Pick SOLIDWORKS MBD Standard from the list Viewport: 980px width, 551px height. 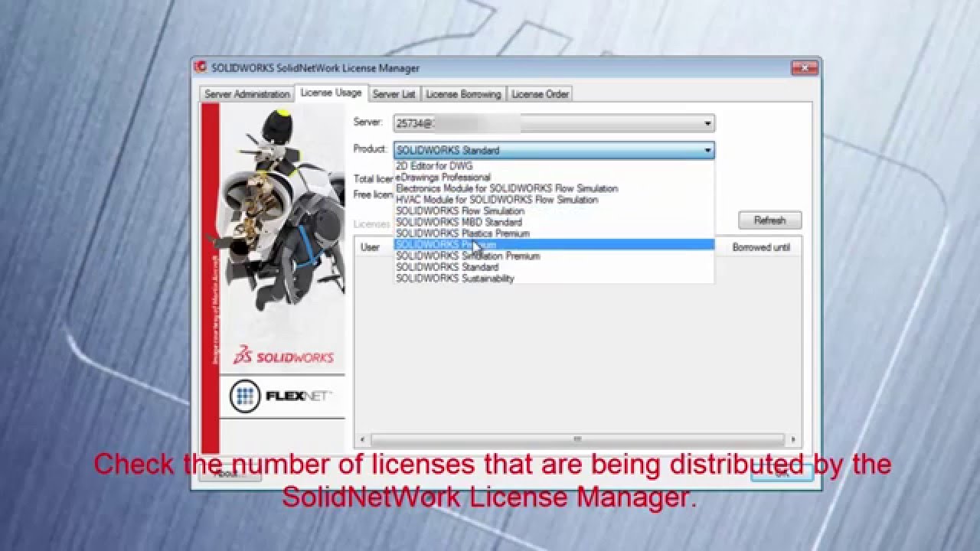coord(554,222)
